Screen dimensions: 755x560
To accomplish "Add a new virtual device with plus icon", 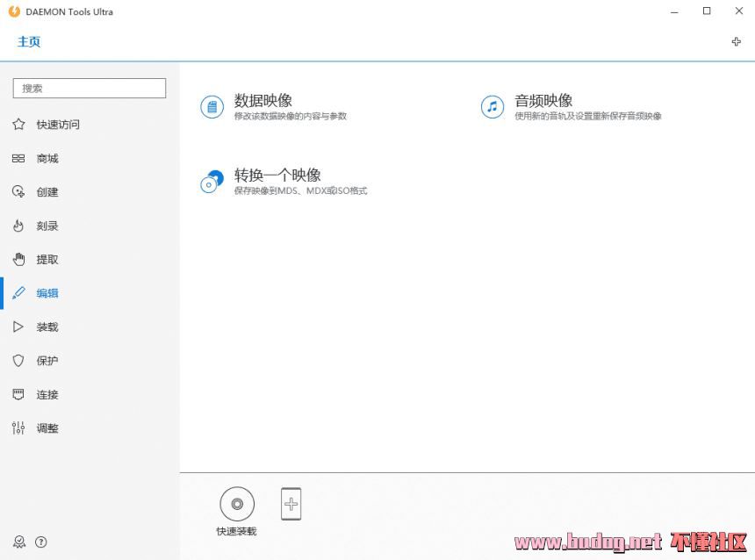I will pyautogui.click(x=291, y=504).
